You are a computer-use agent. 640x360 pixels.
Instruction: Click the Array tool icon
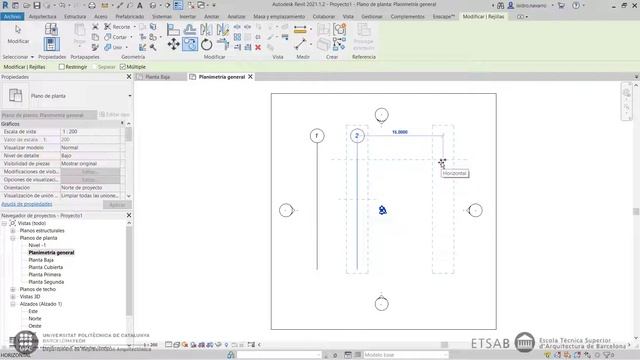pos(238,37)
